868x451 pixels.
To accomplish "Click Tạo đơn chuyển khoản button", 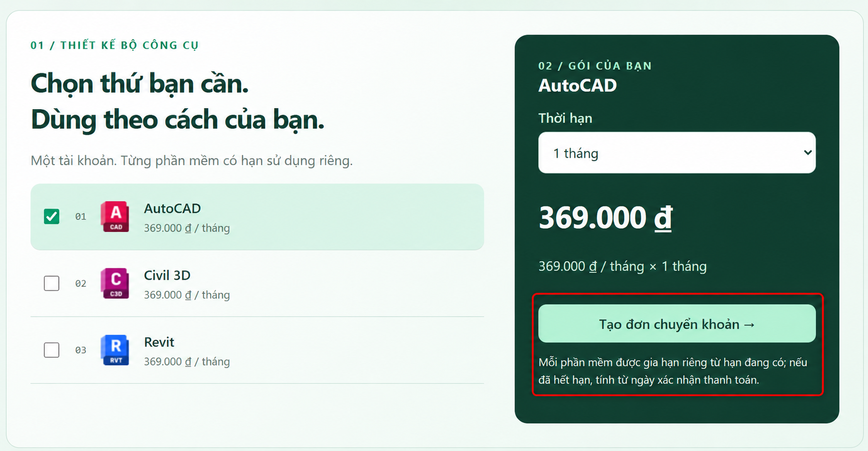I will [677, 324].
